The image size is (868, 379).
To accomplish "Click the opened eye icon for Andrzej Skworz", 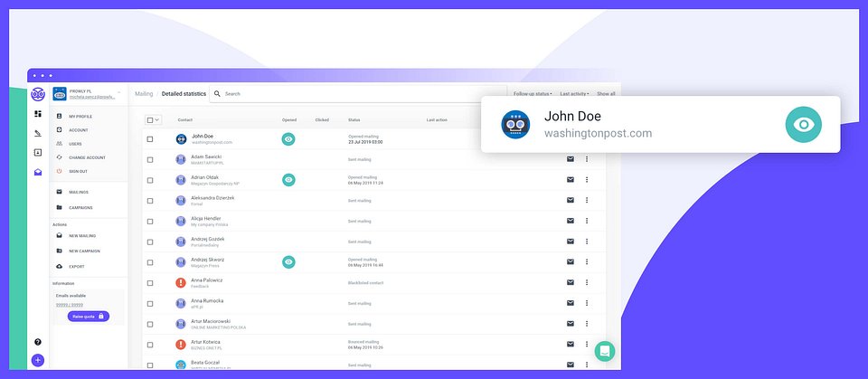I will coord(288,262).
